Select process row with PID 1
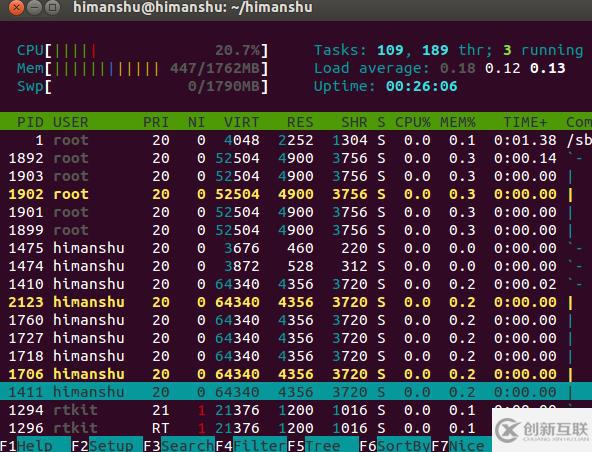The width and height of the screenshot is (592, 452). pos(296,140)
